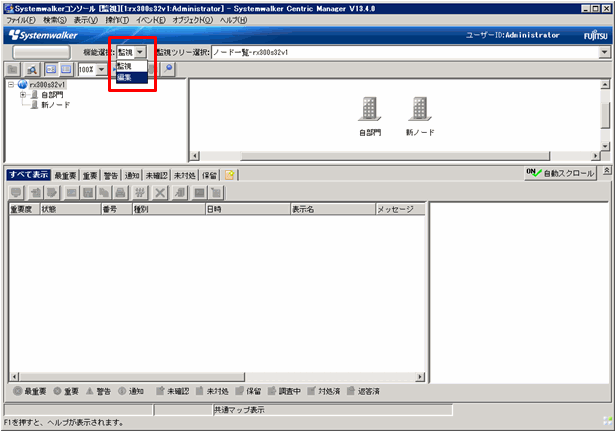The height and width of the screenshot is (432, 616).
Task: Switch to the 未対処 tab
Action: 185,176
